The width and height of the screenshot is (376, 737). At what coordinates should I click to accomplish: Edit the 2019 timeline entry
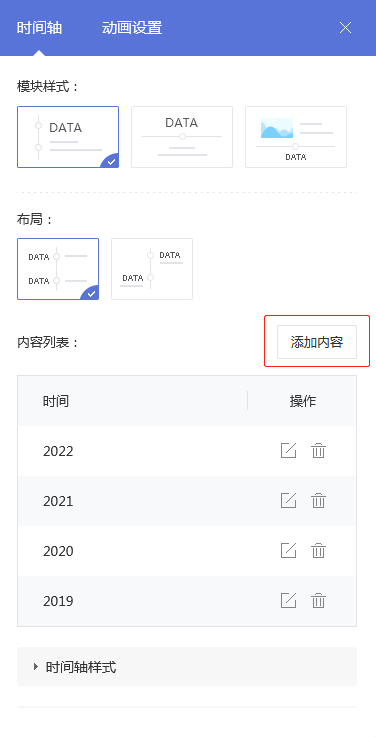coord(288,601)
